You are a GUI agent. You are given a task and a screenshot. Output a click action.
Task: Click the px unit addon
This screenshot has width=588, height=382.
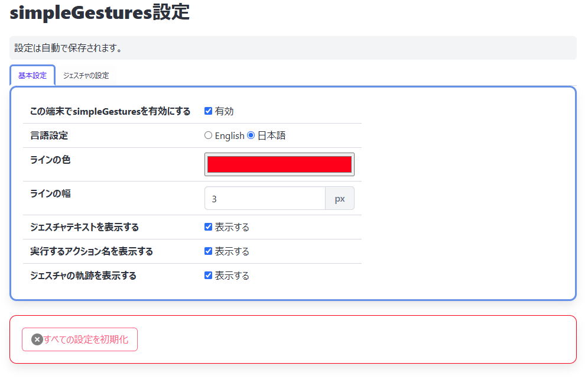[340, 199]
